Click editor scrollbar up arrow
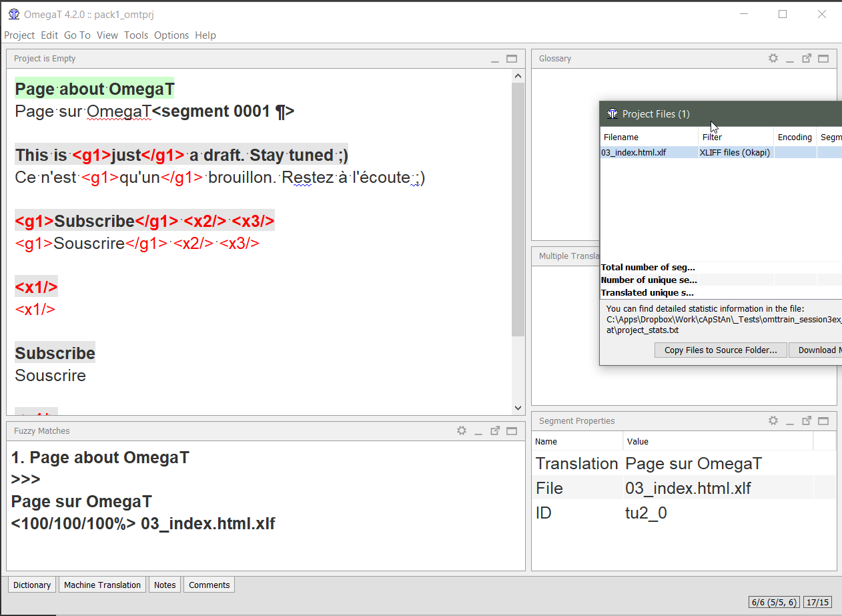 [518, 75]
